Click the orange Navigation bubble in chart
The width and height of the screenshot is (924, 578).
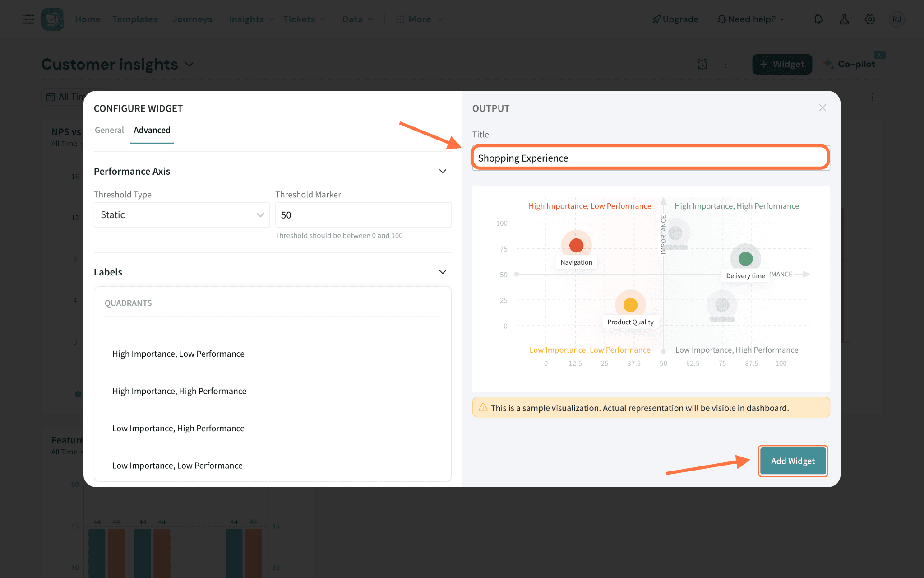[576, 245]
